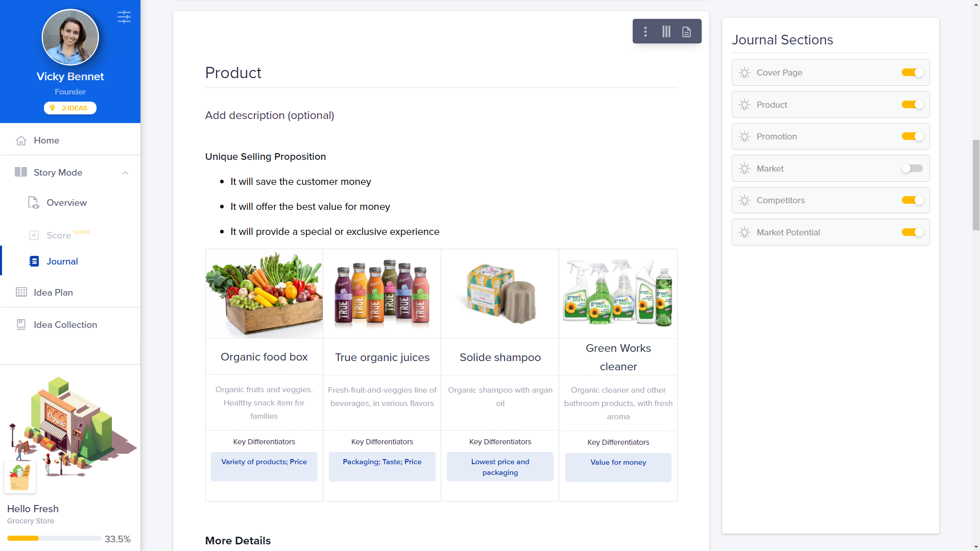Click the Idea Plan grid icon
This screenshot has width=980, height=551.
[x=21, y=292]
